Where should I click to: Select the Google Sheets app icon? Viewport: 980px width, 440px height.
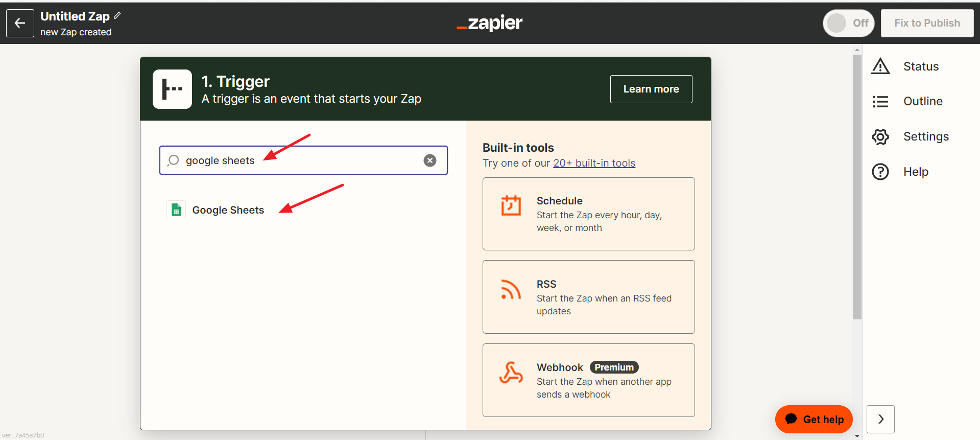176,210
